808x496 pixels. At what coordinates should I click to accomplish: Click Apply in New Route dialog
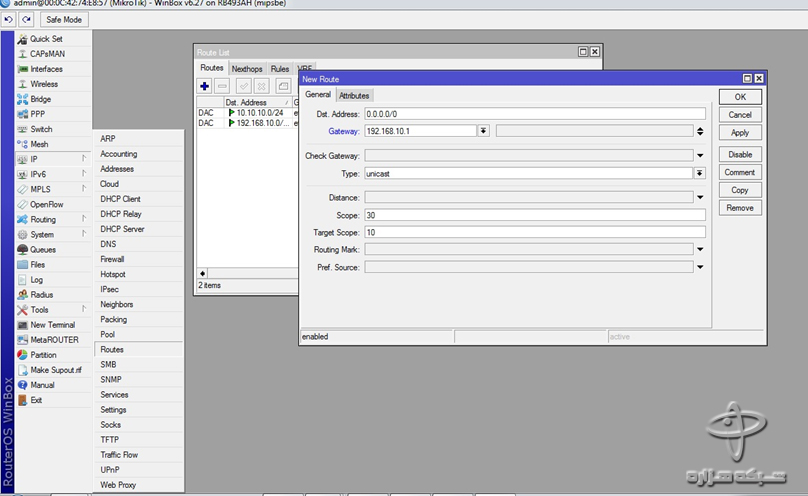point(740,132)
